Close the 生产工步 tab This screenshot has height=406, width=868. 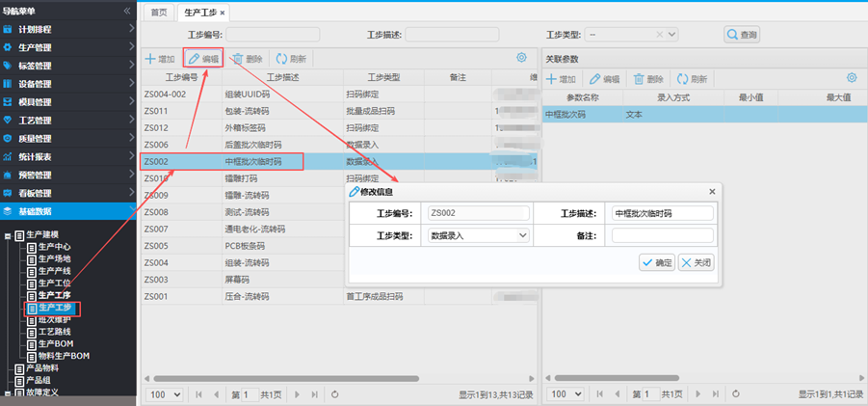point(223,13)
